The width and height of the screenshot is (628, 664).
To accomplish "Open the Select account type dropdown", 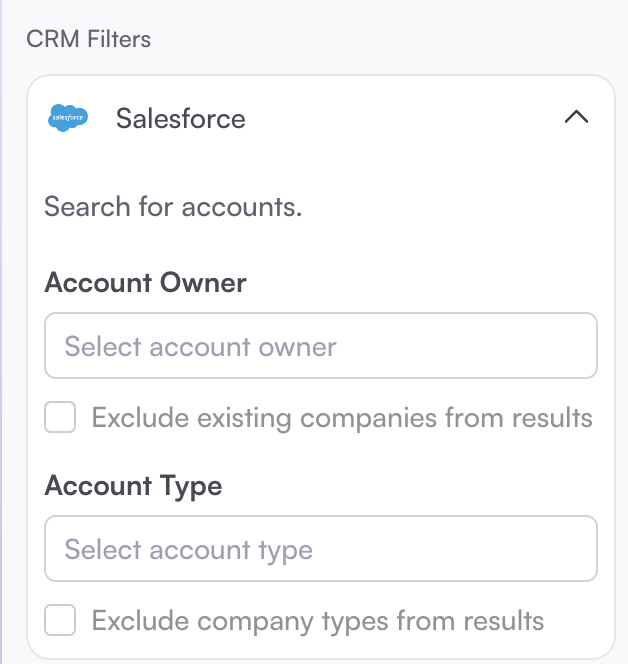I will (320, 549).
